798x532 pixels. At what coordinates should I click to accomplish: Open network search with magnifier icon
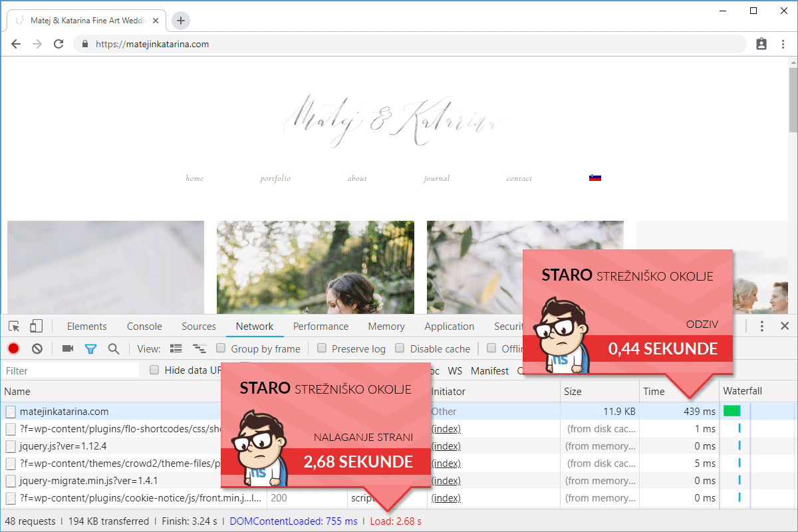tap(114, 348)
